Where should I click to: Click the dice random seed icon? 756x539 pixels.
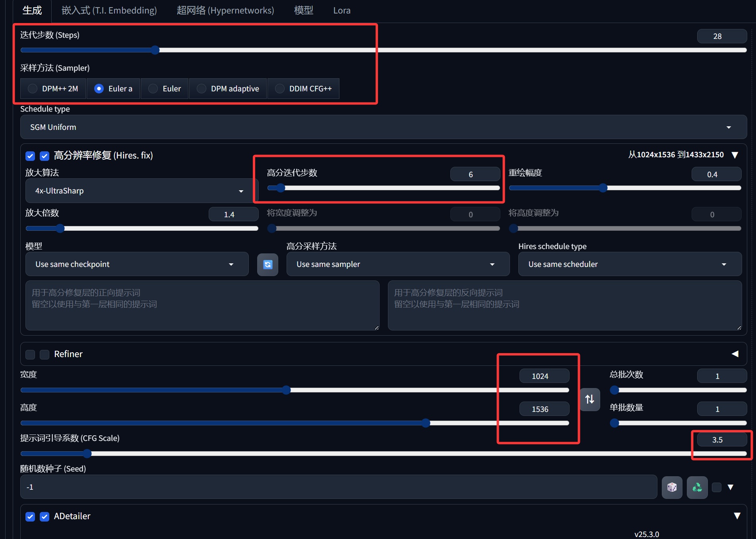(672, 487)
